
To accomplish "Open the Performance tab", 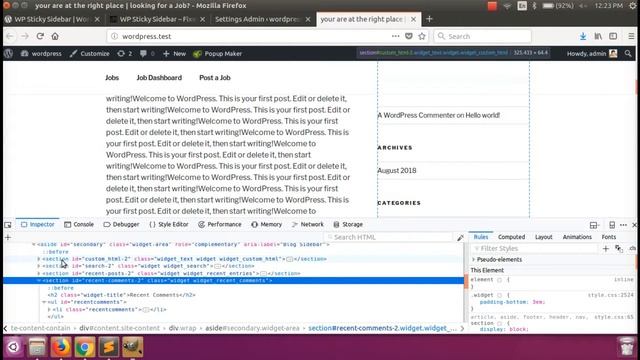I will 220,224.
